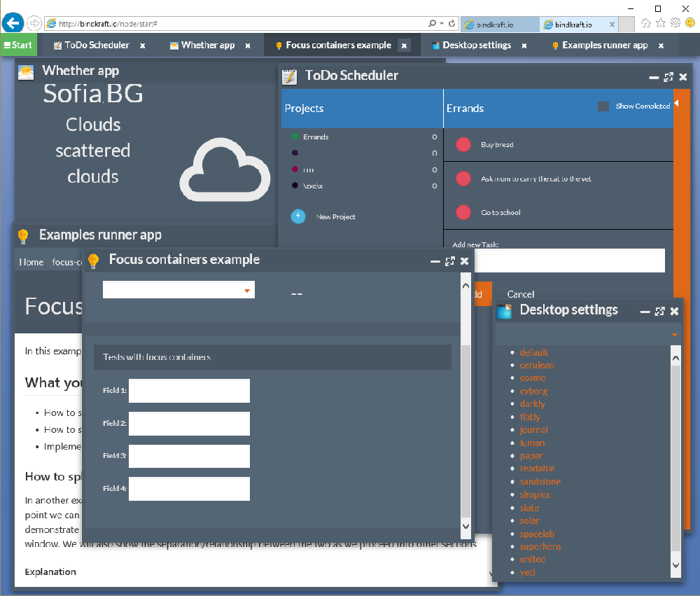The height and width of the screenshot is (596, 700).
Task: Select the default theme link
Action: tap(534, 352)
